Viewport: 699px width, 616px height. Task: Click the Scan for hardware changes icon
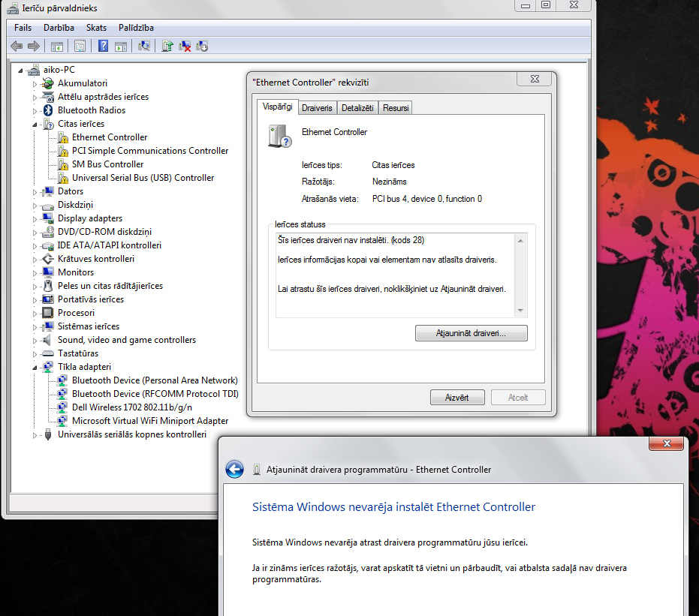point(144,46)
